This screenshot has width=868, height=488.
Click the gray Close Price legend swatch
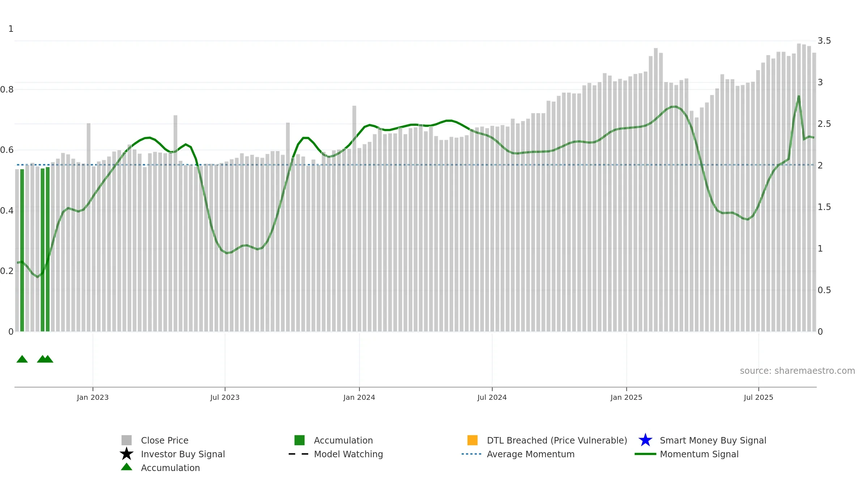coord(127,440)
